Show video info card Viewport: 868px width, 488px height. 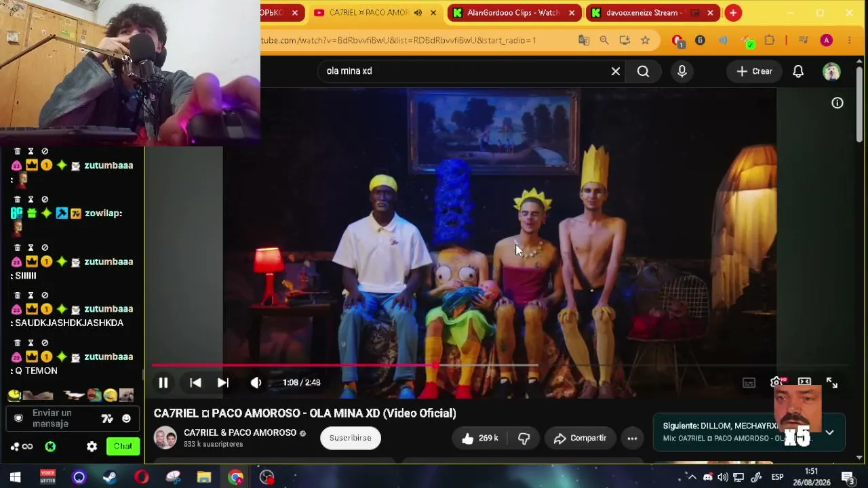click(x=837, y=103)
